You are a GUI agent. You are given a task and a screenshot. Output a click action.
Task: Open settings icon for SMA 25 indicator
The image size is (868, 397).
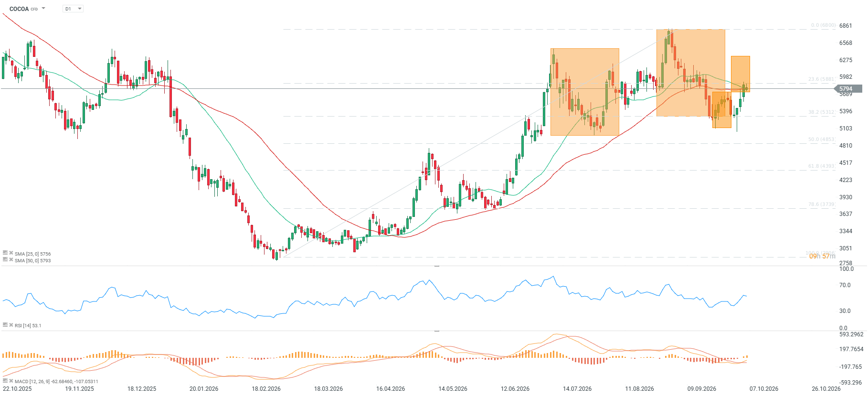pos(5,253)
